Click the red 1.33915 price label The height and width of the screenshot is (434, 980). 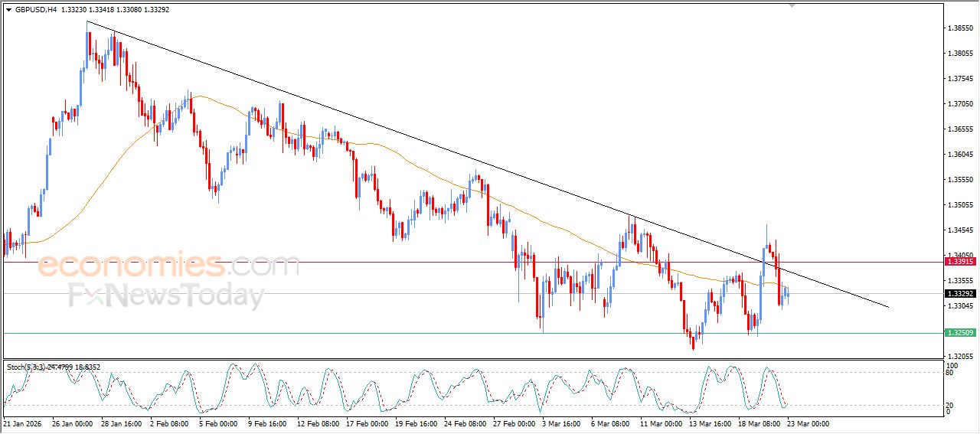[960, 262]
